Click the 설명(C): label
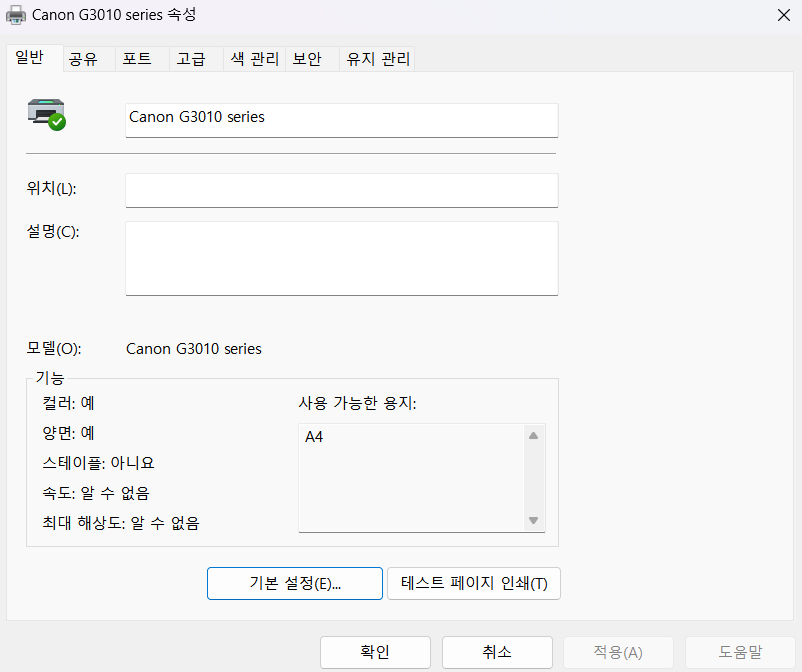Viewport: 802px width, 672px height. pyautogui.click(x=53, y=232)
